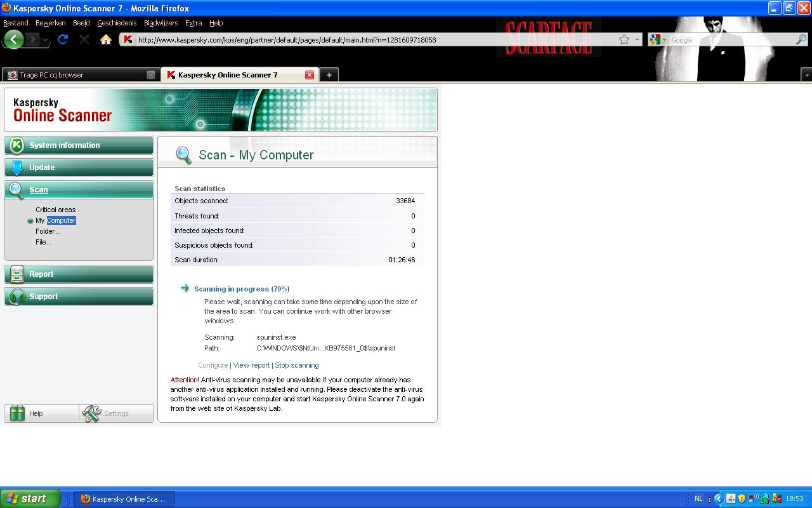Open the Scan section header
This screenshot has width=812, height=508.
(79, 190)
